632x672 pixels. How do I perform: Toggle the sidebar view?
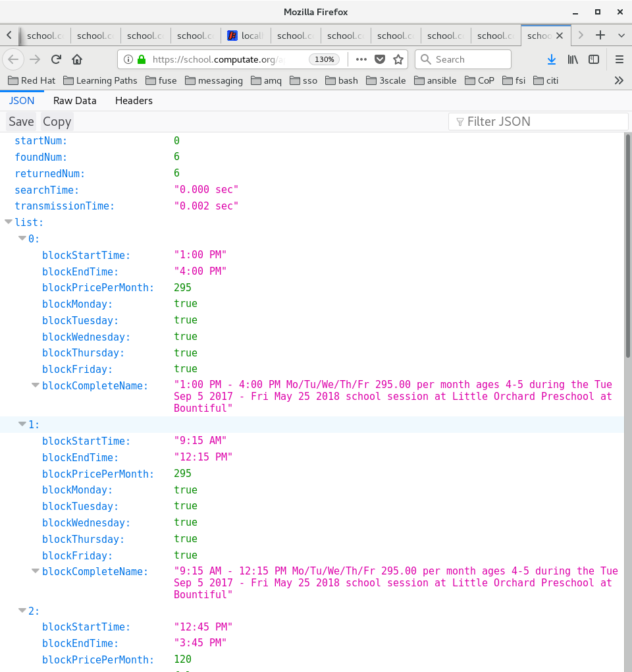(593, 59)
